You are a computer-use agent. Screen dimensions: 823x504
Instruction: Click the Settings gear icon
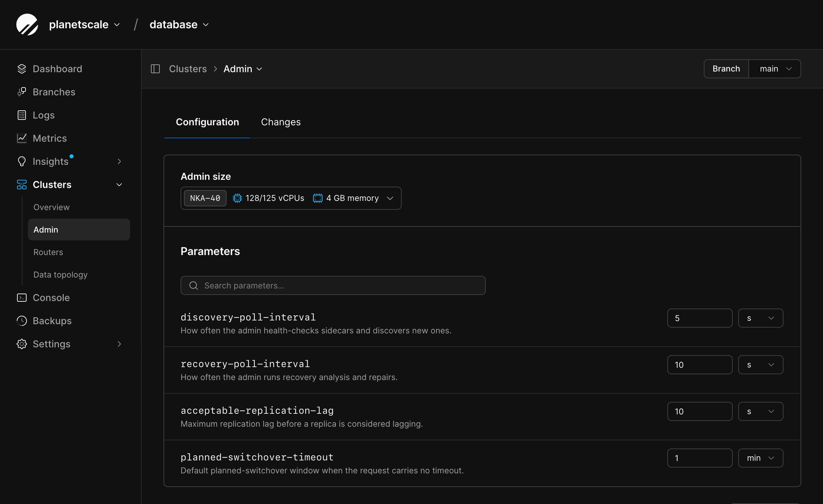coord(22,344)
